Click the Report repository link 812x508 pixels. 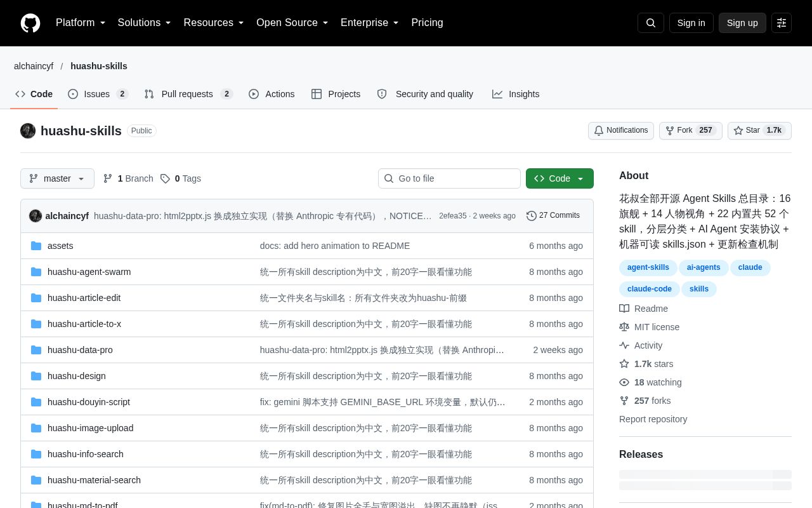click(x=653, y=419)
